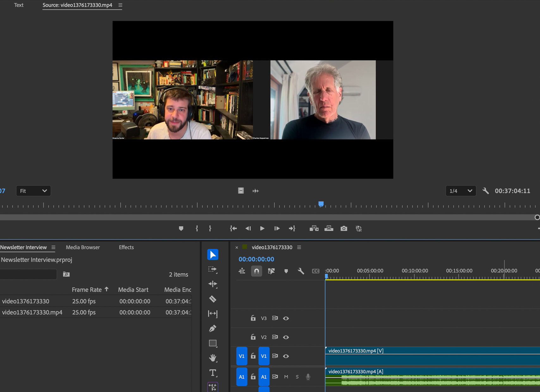This screenshot has height=392, width=540.
Task: Select the Hand tool
Action: point(213,358)
